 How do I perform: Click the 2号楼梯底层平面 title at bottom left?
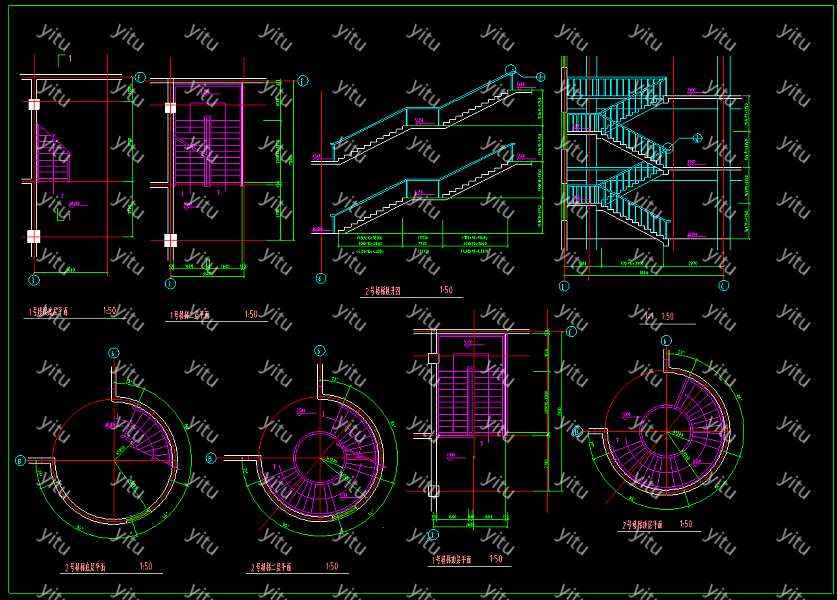point(86,567)
